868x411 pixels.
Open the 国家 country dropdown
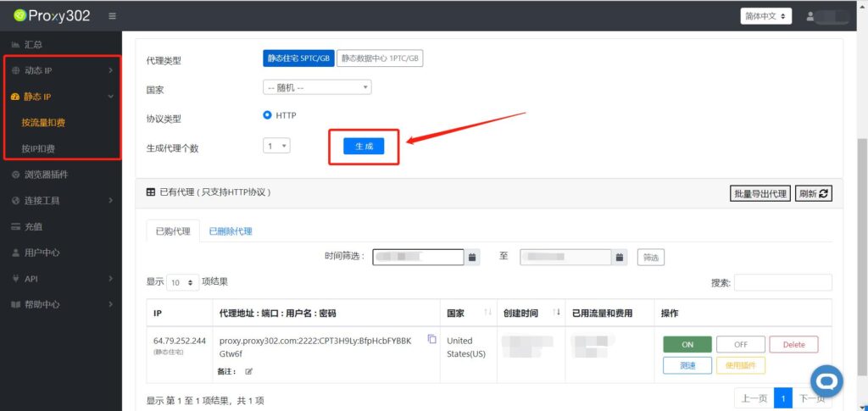[x=317, y=87]
